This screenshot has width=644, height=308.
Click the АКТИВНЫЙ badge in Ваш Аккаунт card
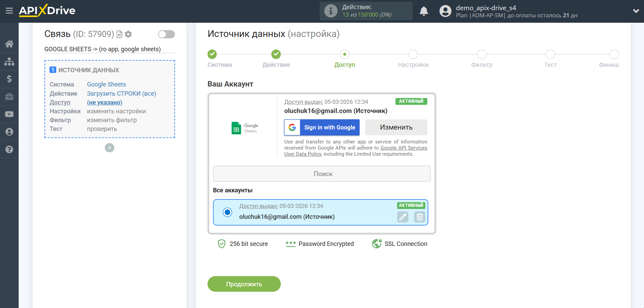coord(411,101)
